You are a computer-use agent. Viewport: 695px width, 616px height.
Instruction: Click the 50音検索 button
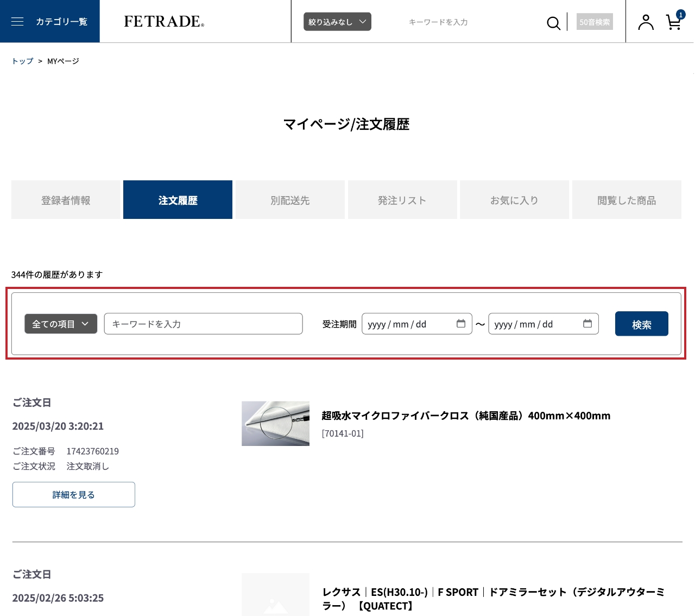point(595,22)
